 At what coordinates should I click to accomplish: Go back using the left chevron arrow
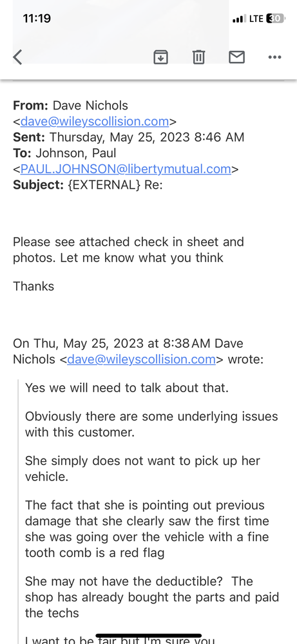pos(17,57)
